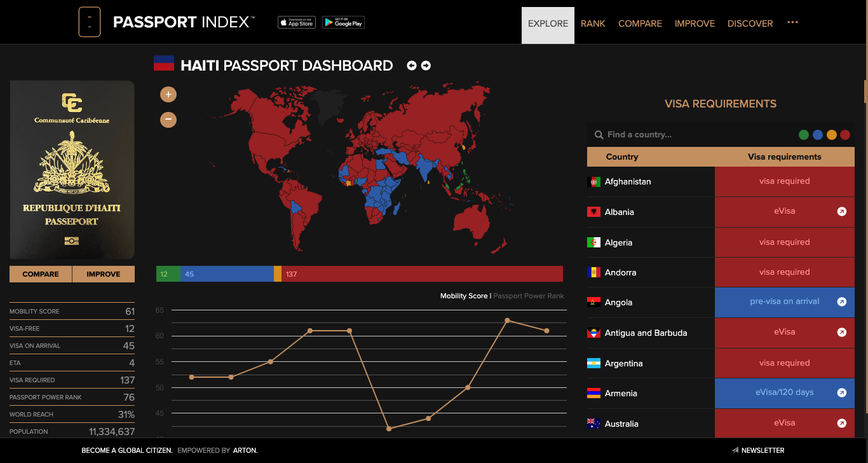Click the Angola flag icon
Viewport: 868px width, 463px height.
coord(594,303)
